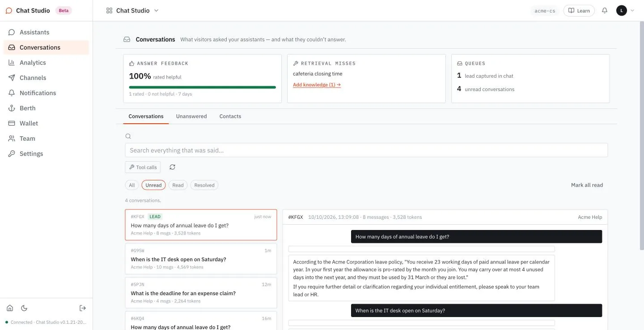
Task: Click the answer feedback progress bar
Action: [202, 87]
